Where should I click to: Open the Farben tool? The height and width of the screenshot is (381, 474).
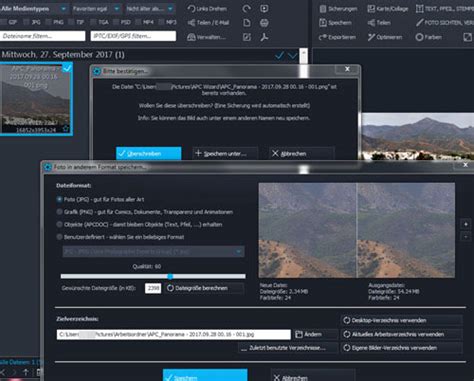click(x=429, y=37)
